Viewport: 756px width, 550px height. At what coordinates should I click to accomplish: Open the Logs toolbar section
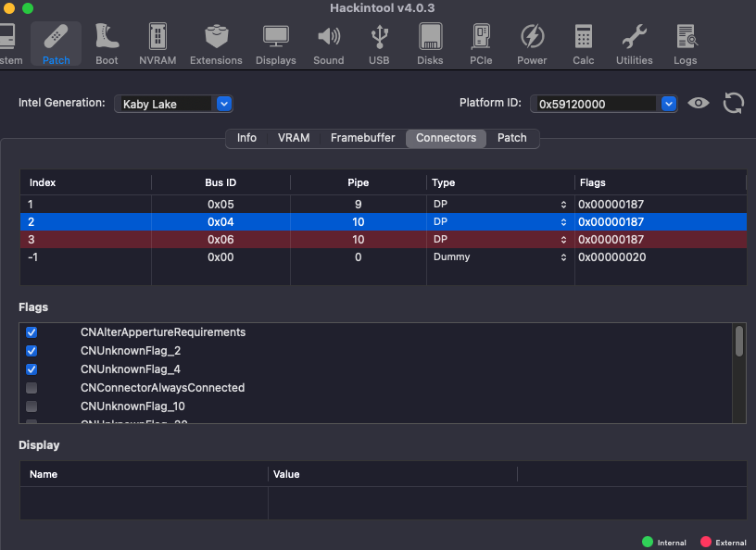point(686,44)
